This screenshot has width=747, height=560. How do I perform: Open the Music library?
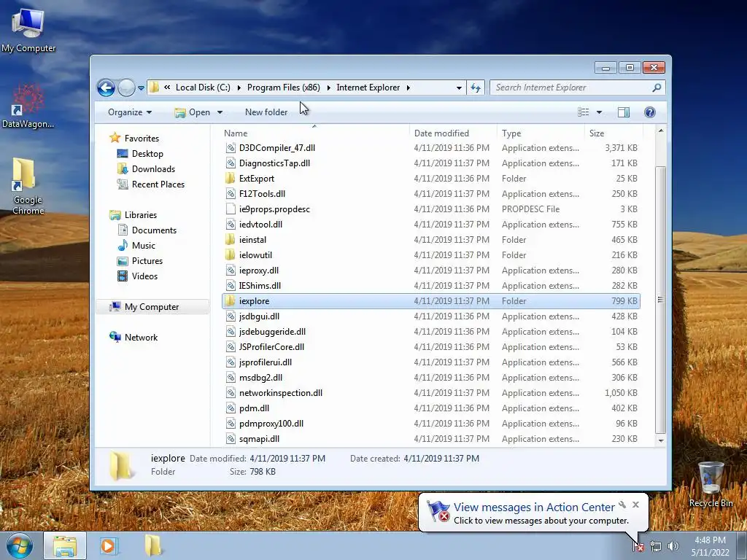point(144,246)
